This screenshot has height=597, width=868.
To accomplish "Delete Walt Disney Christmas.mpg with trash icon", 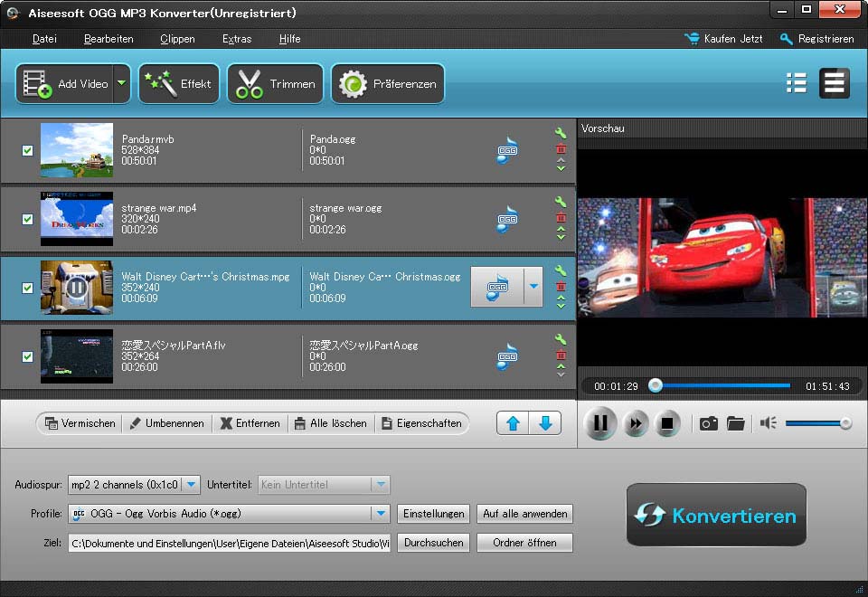I will (x=561, y=286).
